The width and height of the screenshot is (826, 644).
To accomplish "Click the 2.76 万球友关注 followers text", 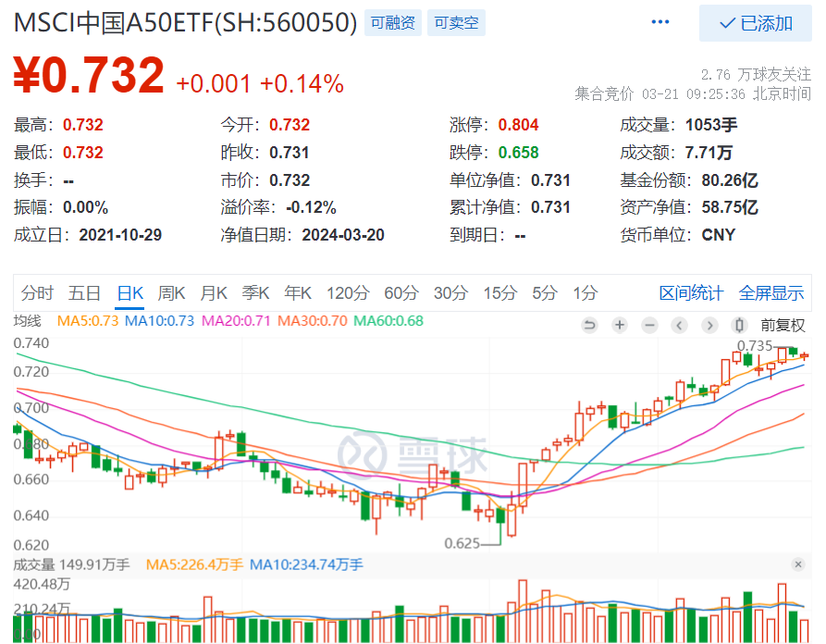I will 756,75.
